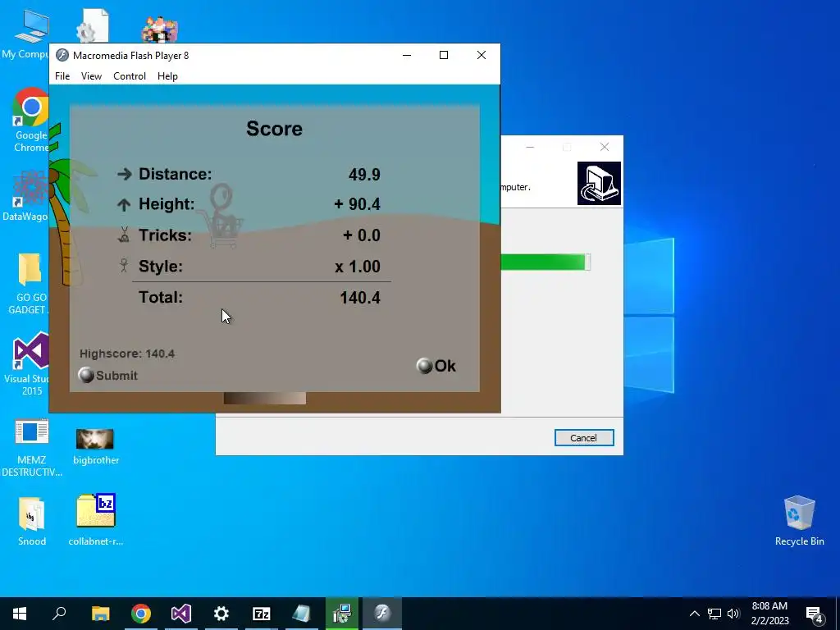Image resolution: width=840 pixels, height=630 pixels.
Task: Maximize the Flash Player window
Action: (444, 55)
